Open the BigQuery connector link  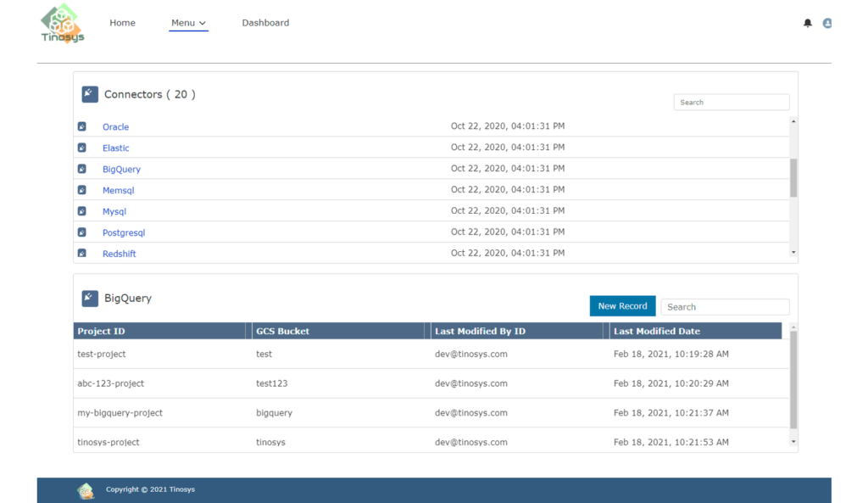(x=121, y=169)
